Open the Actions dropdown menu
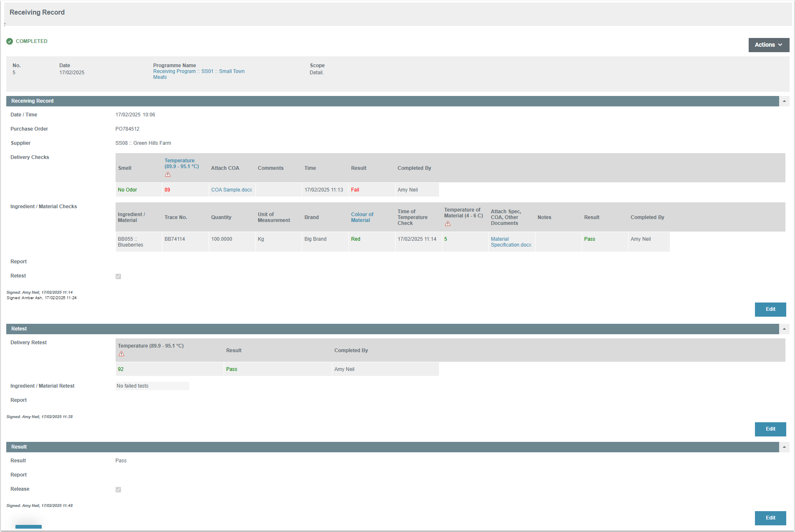The width and height of the screenshot is (795, 532). coord(768,45)
